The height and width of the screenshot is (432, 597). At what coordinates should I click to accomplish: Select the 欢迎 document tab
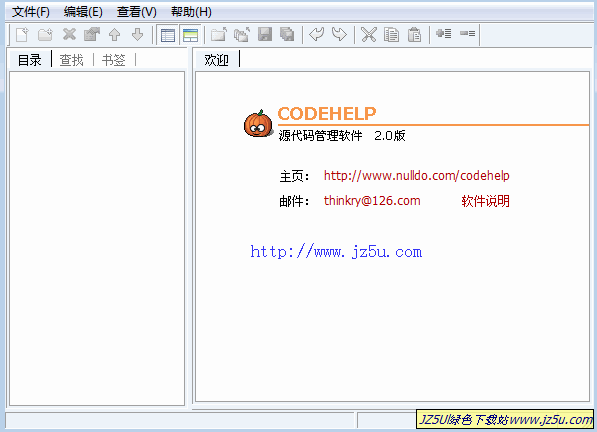coord(216,60)
